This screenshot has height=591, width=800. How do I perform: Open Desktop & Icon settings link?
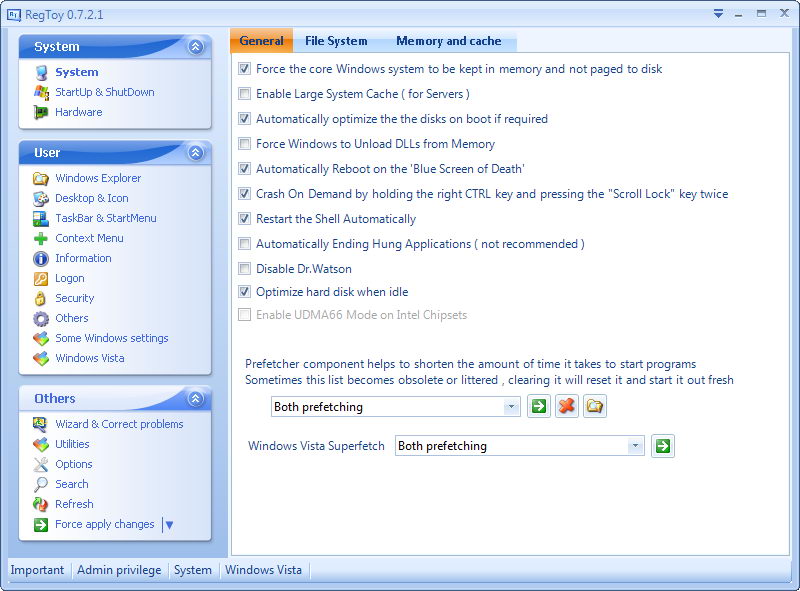coord(92,199)
